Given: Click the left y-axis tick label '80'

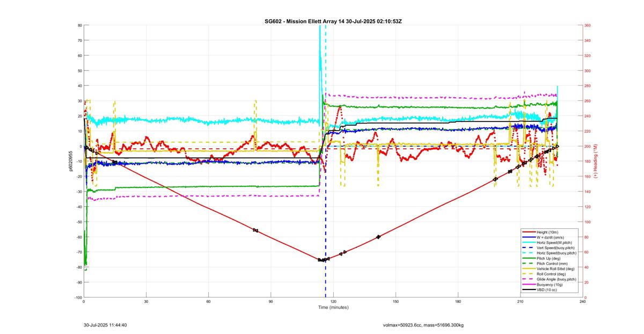Looking at the screenshot, I should [79, 25].
